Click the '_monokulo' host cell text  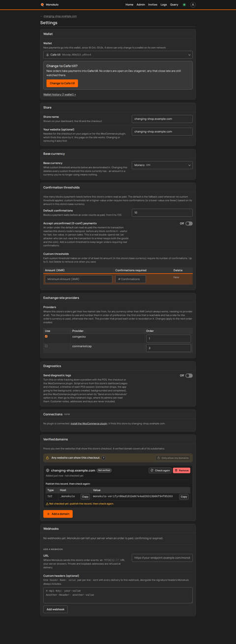point(67,497)
